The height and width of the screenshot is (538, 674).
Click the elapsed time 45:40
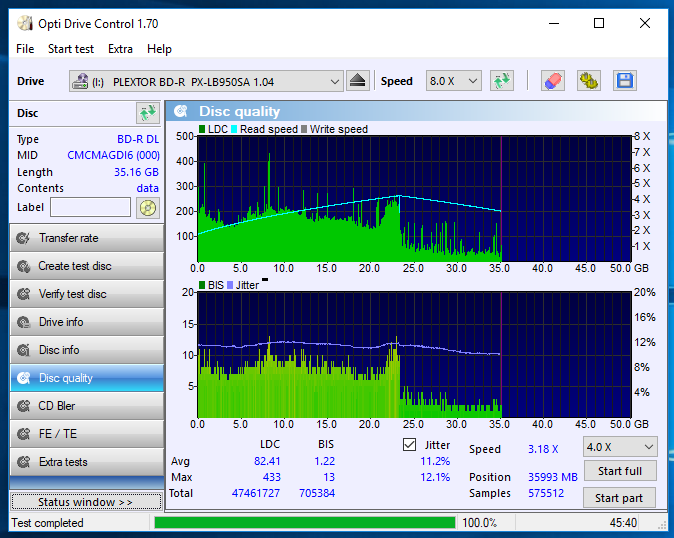(623, 523)
